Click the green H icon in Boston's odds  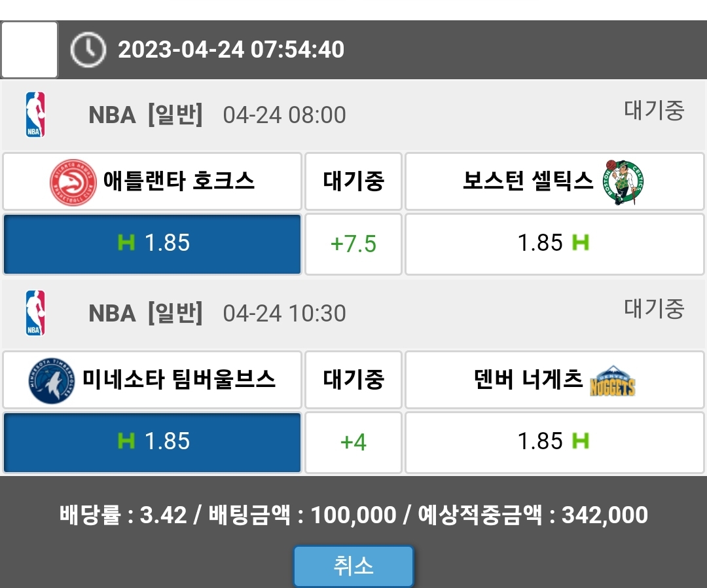(x=580, y=243)
